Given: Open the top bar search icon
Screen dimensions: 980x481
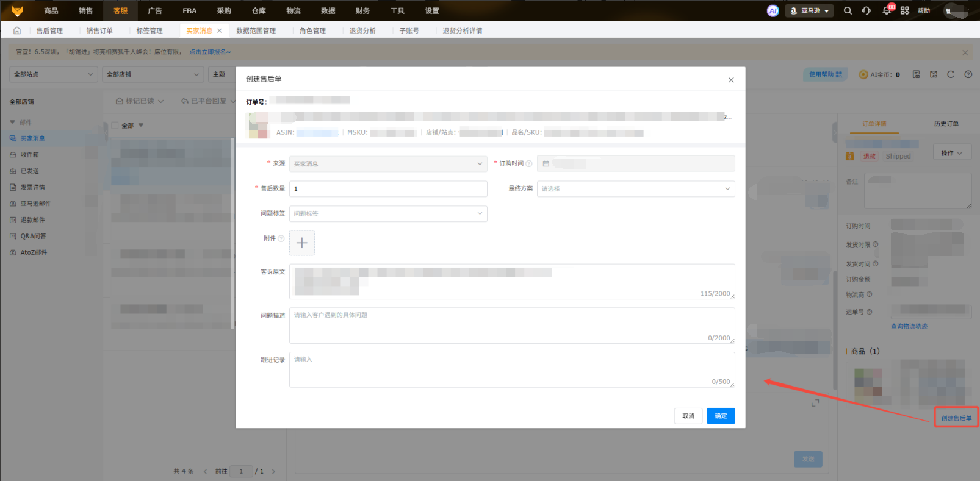Looking at the screenshot, I should click(x=848, y=10).
